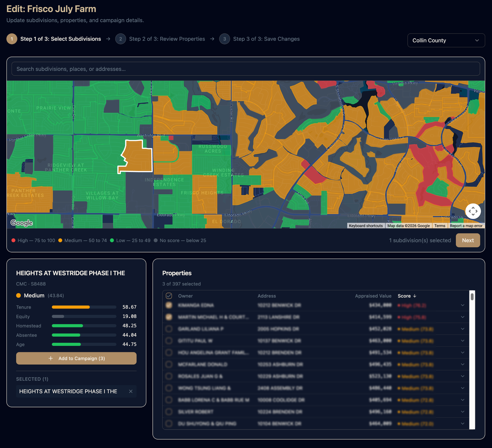The width and height of the screenshot is (492, 448).
Task: Check the GITITU PAUL W row checkbox
Action: (169, 341)
